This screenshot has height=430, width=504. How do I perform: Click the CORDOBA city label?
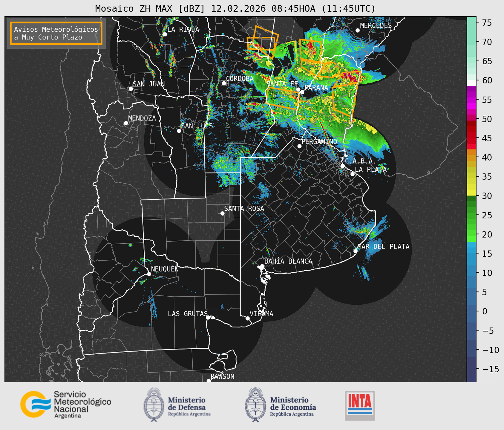click(240, 79)
